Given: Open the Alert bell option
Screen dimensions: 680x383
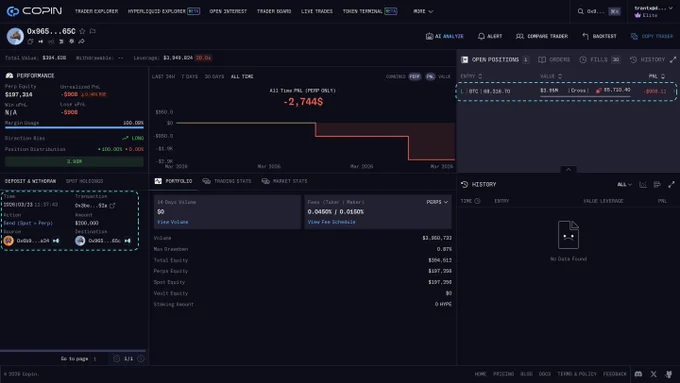Looking at the screenshot, I should (490, 36).
